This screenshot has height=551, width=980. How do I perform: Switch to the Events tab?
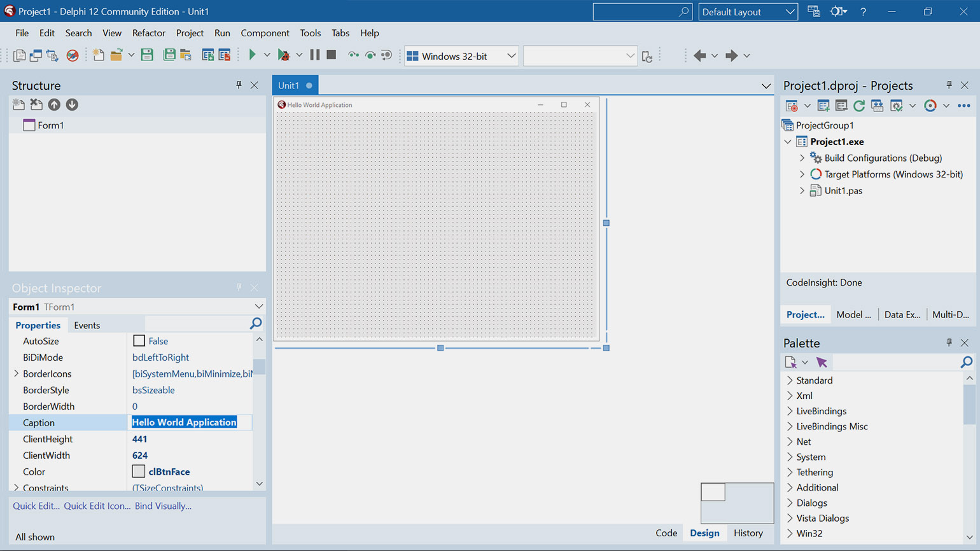click(x=87, y=325)
